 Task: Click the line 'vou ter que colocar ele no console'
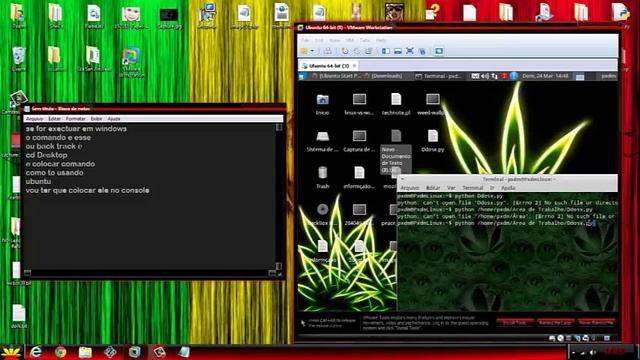coord(87,190)
